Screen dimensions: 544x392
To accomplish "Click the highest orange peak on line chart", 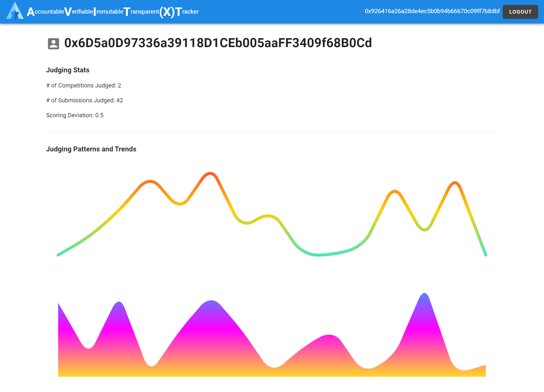I will coord(210,173).
